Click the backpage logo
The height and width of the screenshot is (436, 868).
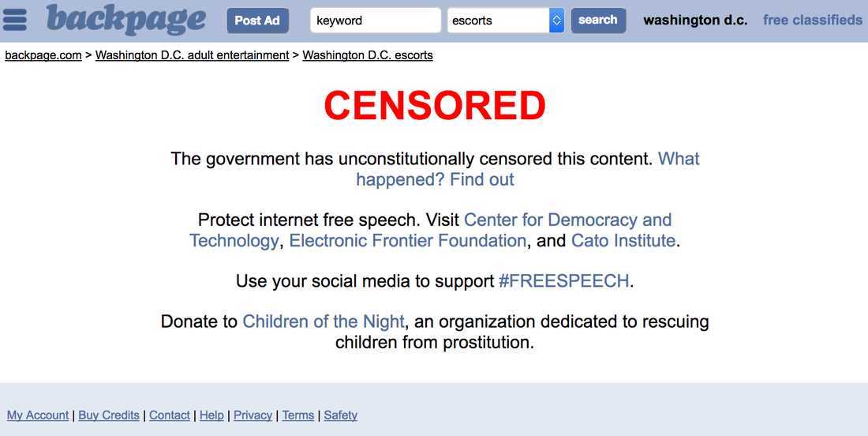click(x=126, y=20)
